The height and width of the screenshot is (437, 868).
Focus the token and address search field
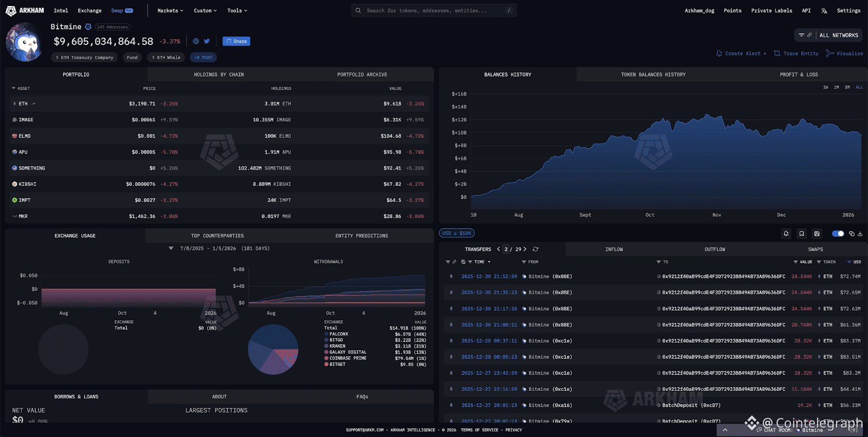point(434,10)
